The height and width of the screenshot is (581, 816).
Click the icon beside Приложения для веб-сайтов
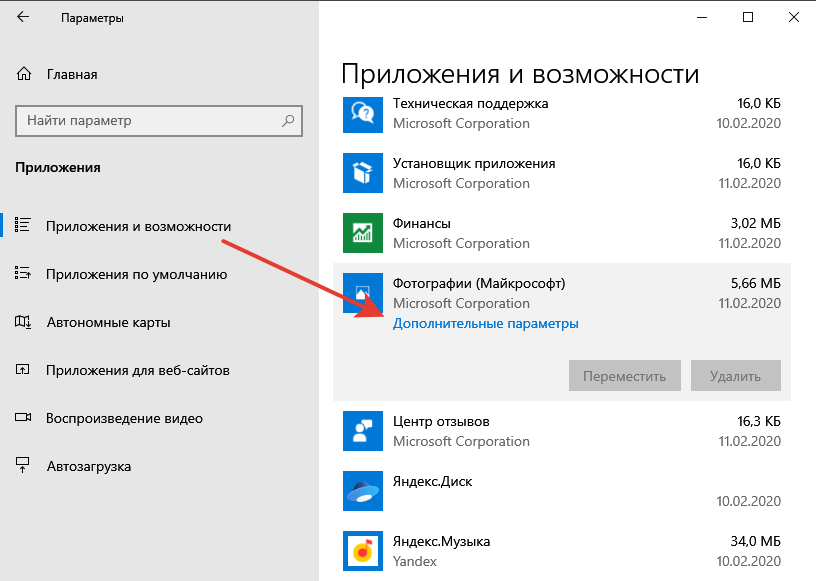[22, 370]
